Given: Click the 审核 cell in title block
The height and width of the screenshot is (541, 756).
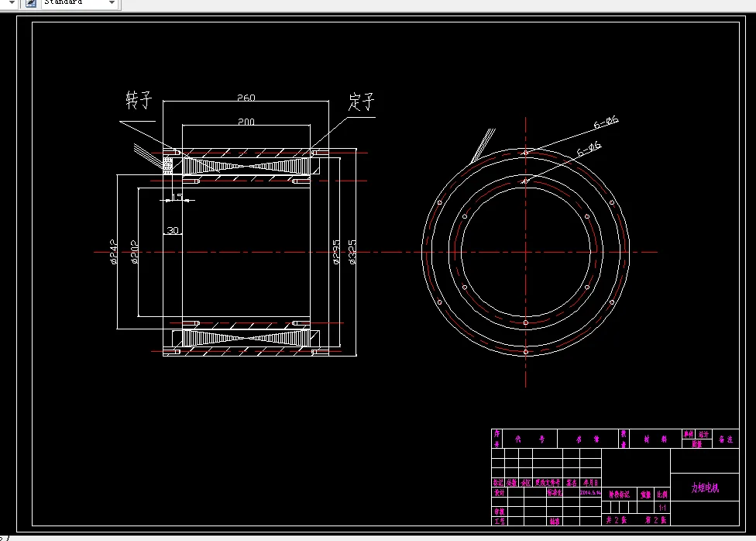Looking at the screenshot, I should click(499, 512).
